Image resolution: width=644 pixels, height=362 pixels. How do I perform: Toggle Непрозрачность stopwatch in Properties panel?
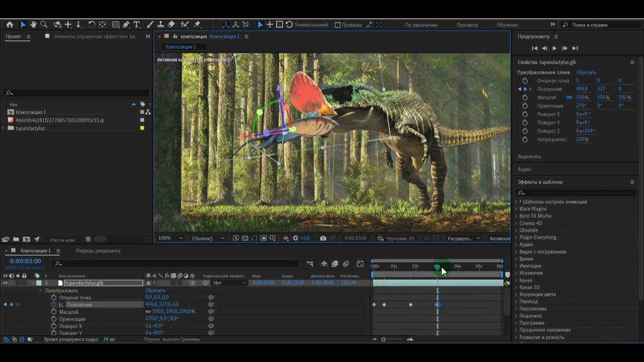point(525,139)
